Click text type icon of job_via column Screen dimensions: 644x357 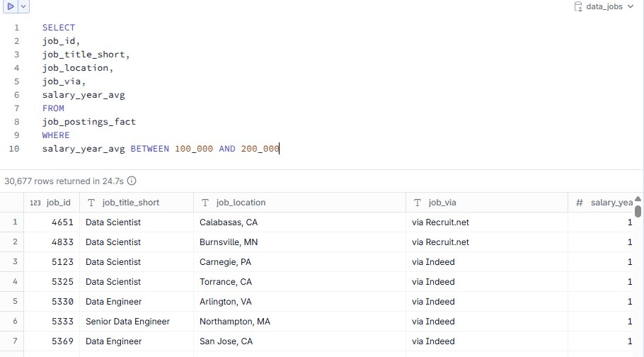[x=418, y=203]
